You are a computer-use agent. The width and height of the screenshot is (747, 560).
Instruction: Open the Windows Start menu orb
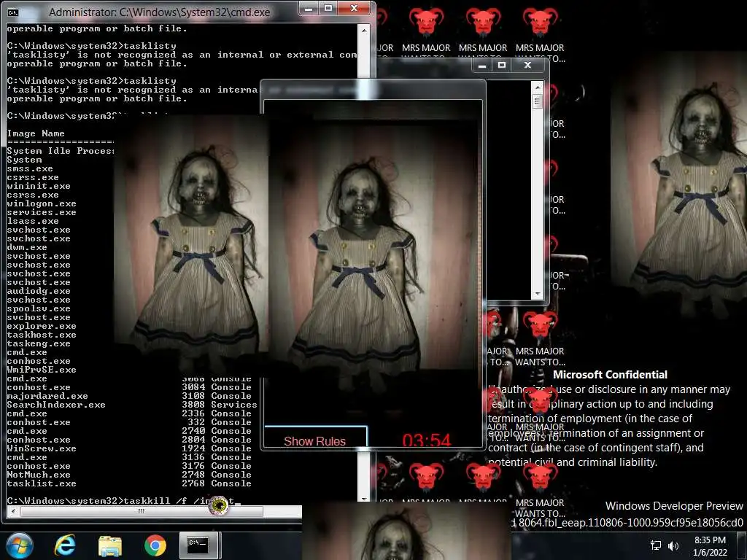pyautogui.click(x=20, y=545)
